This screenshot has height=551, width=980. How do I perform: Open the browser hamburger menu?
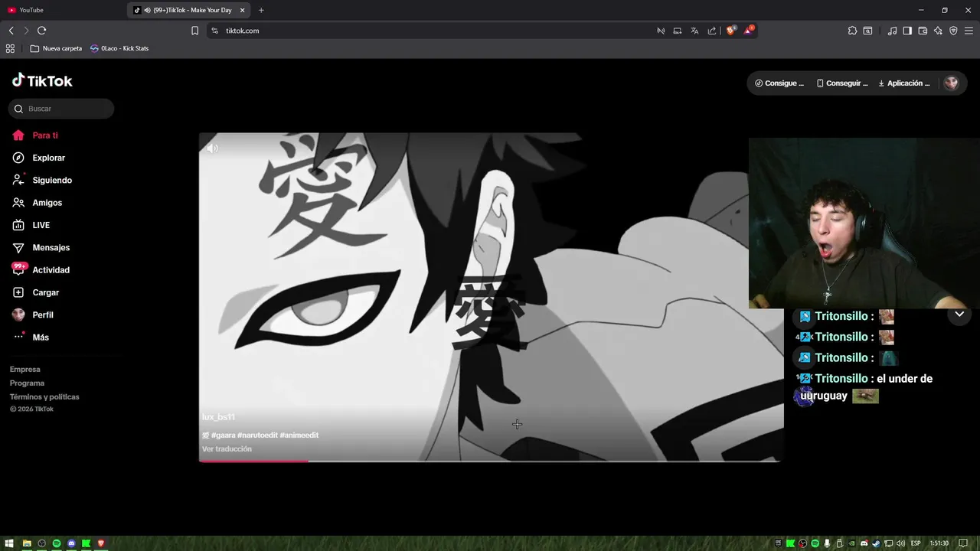969,31
